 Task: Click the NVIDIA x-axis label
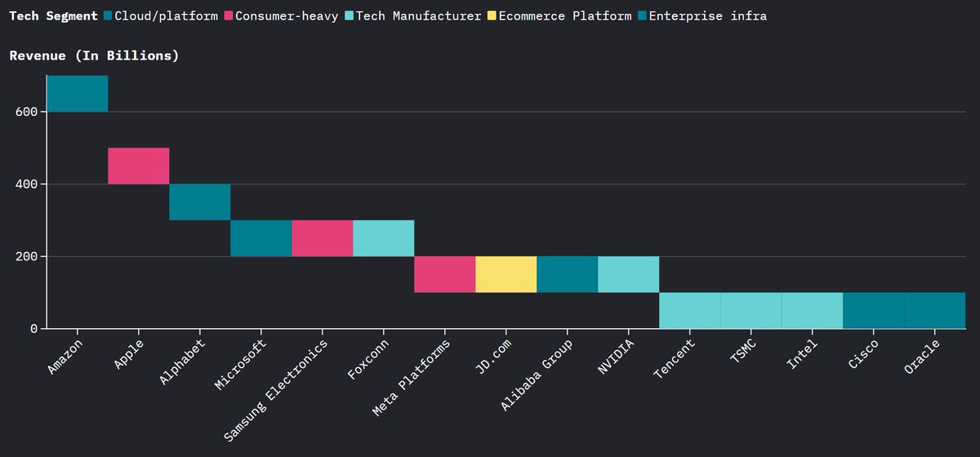(x=617, y=356)
